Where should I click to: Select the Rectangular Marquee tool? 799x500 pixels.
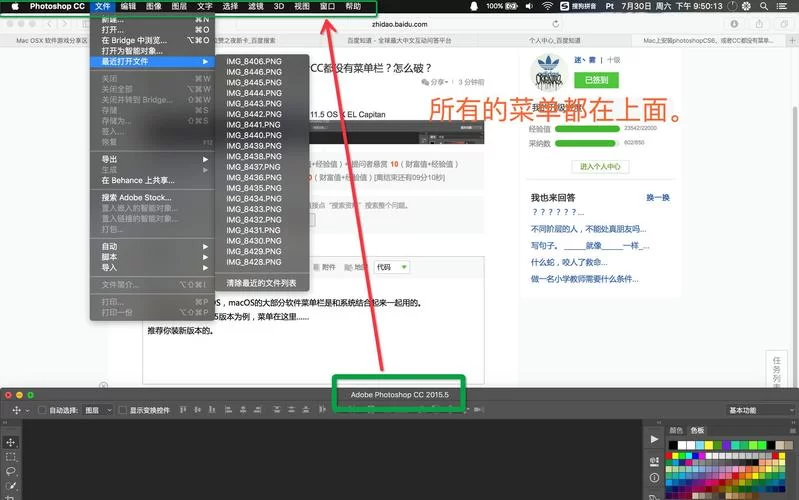pos(11,457)
